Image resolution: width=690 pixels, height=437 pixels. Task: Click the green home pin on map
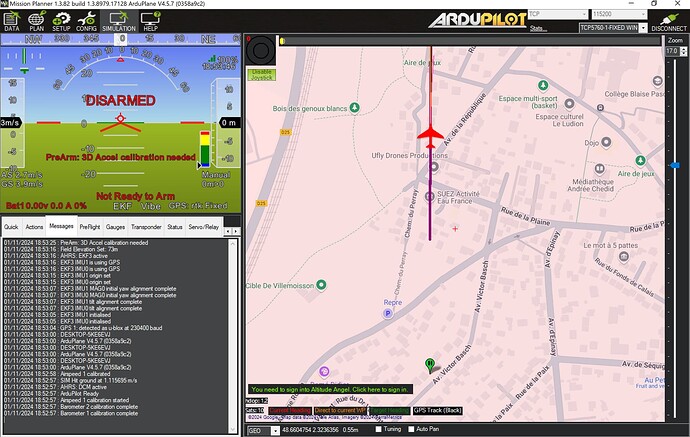(x=430, y=365)
